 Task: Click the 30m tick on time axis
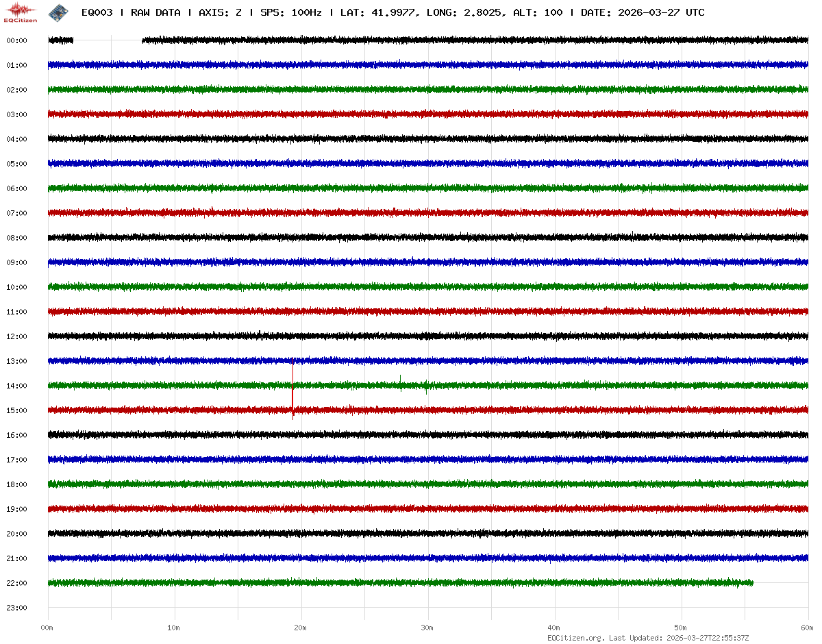[427, 628]
